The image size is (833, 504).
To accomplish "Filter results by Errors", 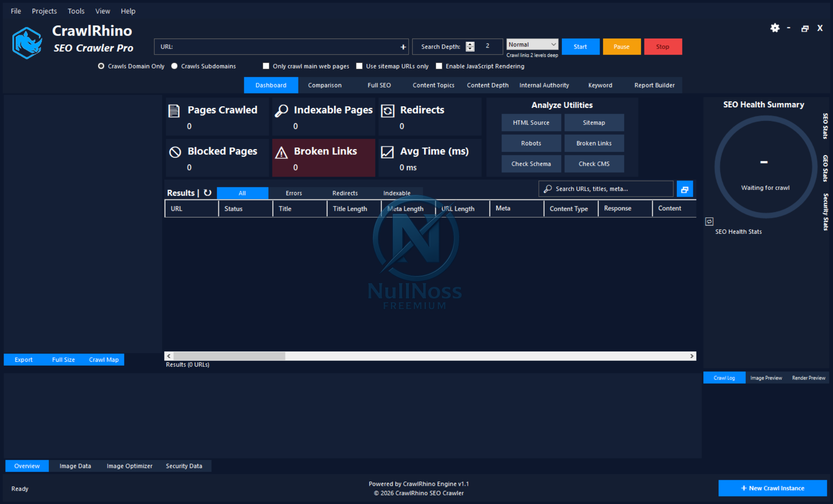I will 294,193.
